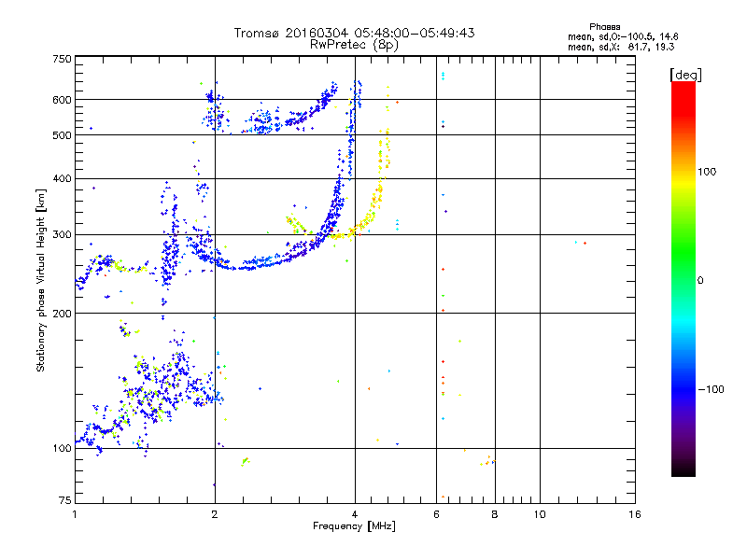This screenshot has height=560, width=747.
Task: Click the 'RwPretec (8p)' subtitle
Action: click(x=354, y=45)
